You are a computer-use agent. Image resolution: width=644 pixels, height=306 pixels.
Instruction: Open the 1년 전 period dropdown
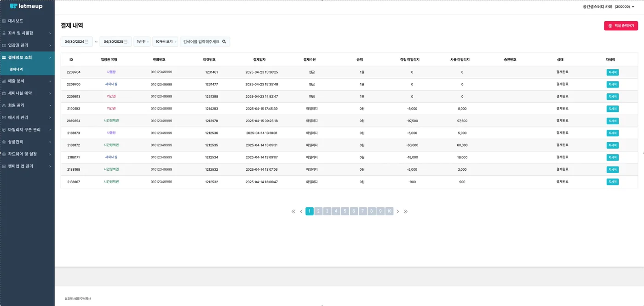tap(142, 41)
